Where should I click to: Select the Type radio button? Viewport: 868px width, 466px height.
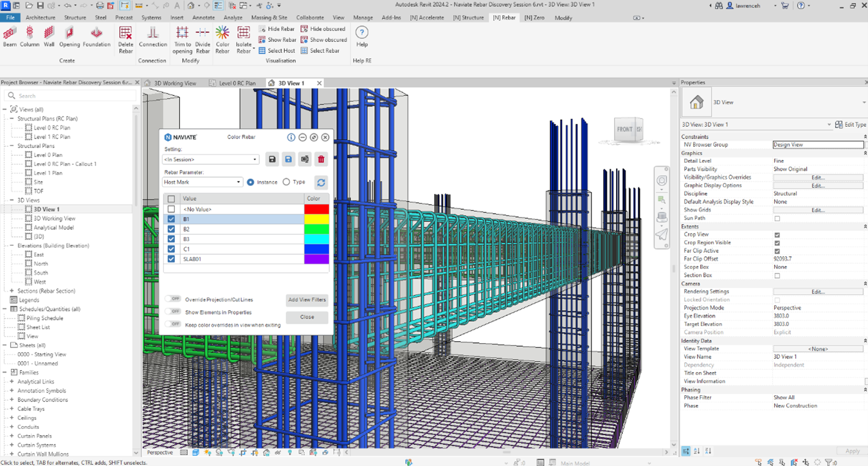click(x=285, y=182)
